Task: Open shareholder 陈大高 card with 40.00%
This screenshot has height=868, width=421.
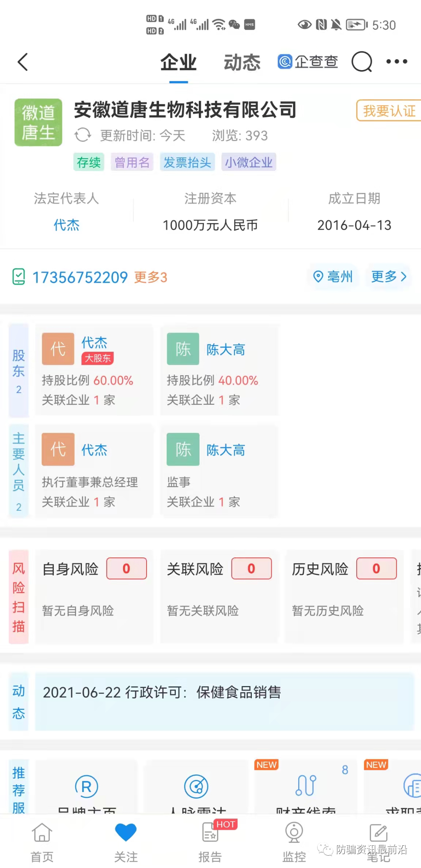Action: [x=219, y=370]
